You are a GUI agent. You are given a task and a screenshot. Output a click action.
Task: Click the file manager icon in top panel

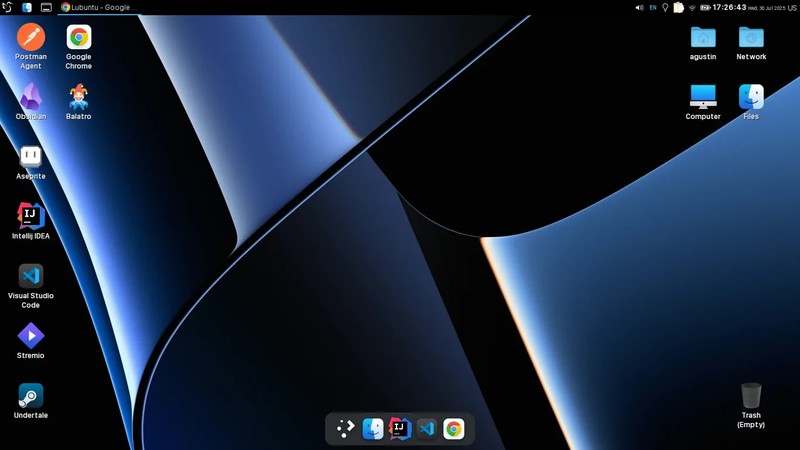click(x=27, y=7)
